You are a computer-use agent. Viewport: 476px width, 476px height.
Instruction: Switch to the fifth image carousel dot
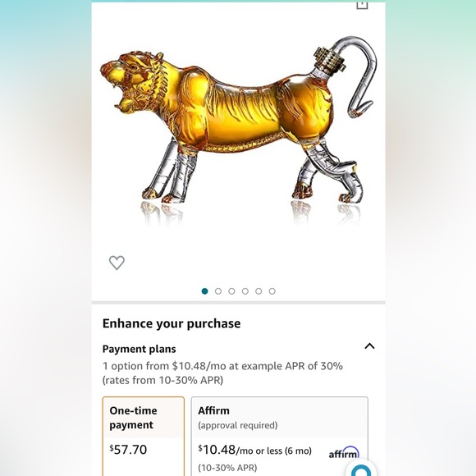point(259,291)
